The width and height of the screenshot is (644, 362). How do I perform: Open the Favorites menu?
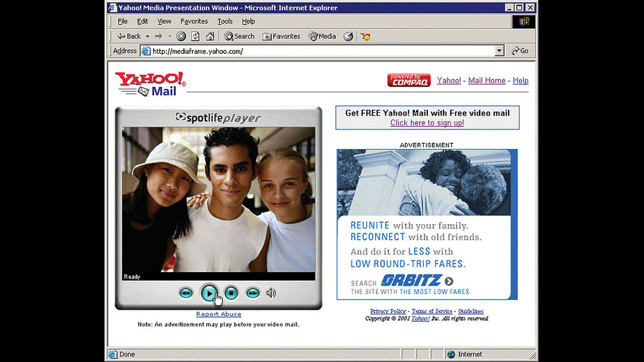[x=194, y=22]
